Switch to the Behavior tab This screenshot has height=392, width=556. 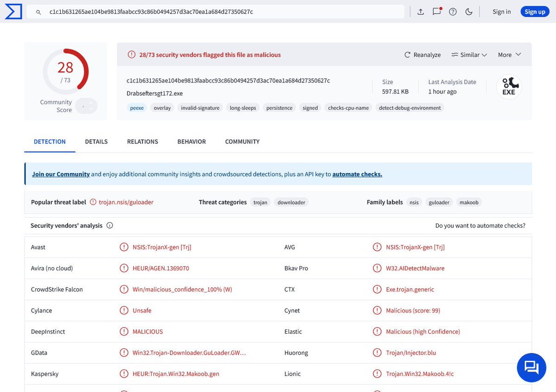coord(191,141)
